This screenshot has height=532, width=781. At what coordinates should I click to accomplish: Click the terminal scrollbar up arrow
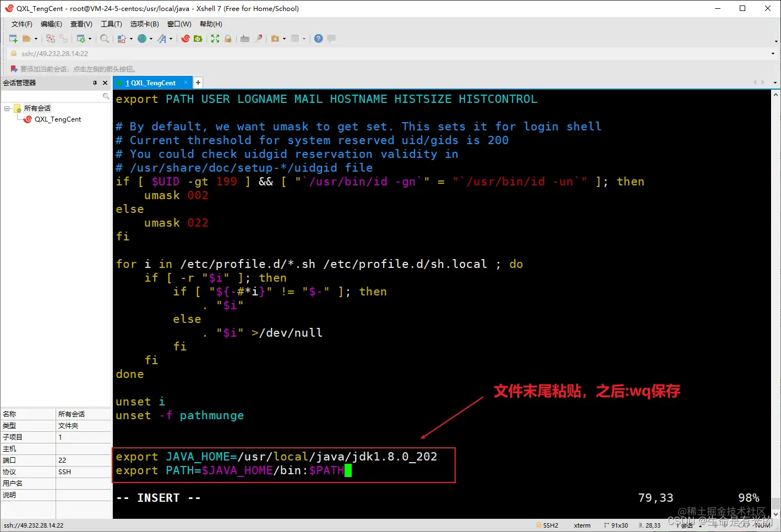click(775, 94)
